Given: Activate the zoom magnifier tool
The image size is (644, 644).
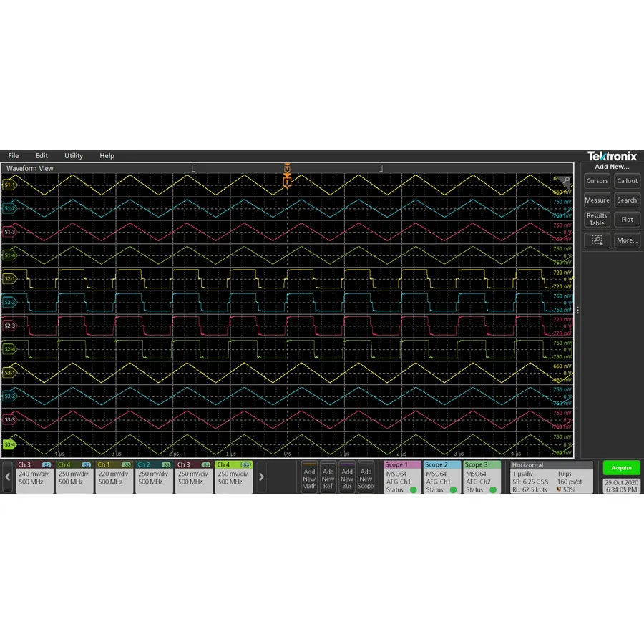Looking at the screenshot, I should pyautogui.click(x=597, y=240).
